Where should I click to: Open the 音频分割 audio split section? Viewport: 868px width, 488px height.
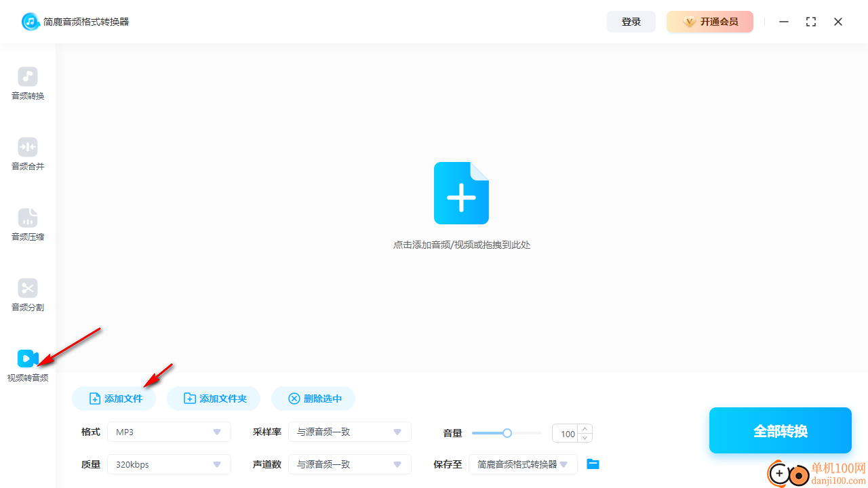pyautogui.click(x=28, y=296)
